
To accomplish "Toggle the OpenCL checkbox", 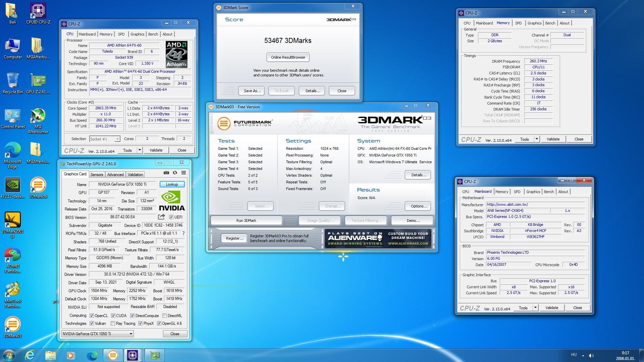I will coord(92,316).
